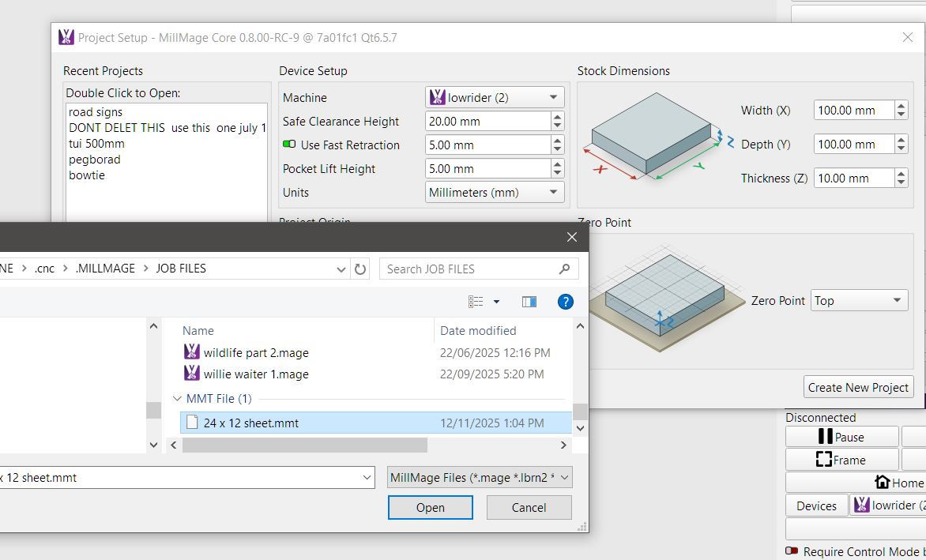Click the search magnifier in JOB FILES search box
The width and height of the screenshot is (926, 560).
point(564,269)
